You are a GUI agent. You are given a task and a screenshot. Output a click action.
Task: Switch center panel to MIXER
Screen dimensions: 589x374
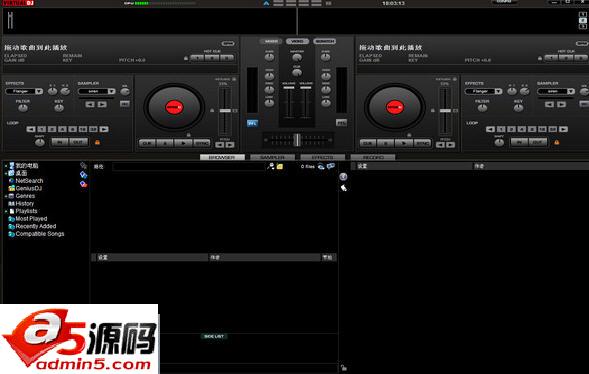[x=271, y=41]
